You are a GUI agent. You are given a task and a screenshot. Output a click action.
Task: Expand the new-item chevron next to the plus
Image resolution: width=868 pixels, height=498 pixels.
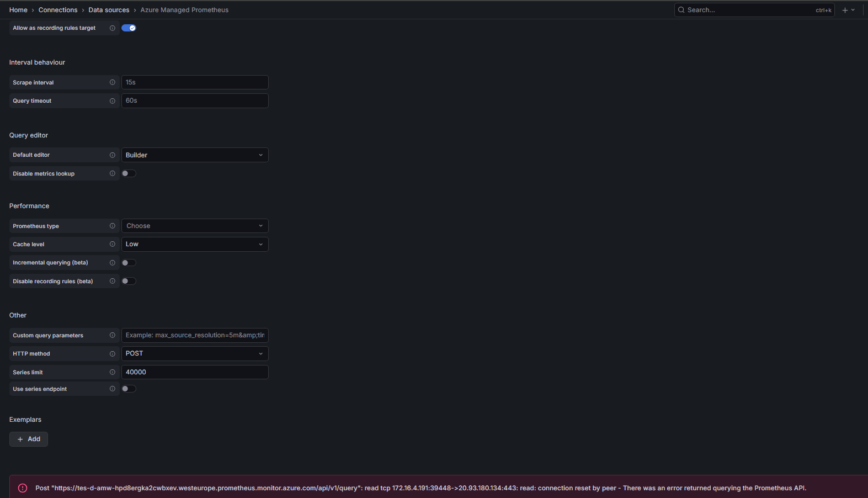(x=853, y=10)
